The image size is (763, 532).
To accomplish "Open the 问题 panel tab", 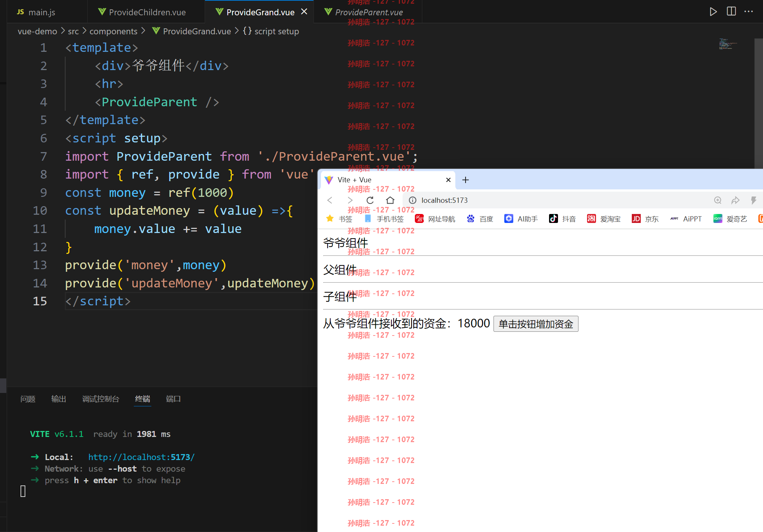I will coord(28,399).
